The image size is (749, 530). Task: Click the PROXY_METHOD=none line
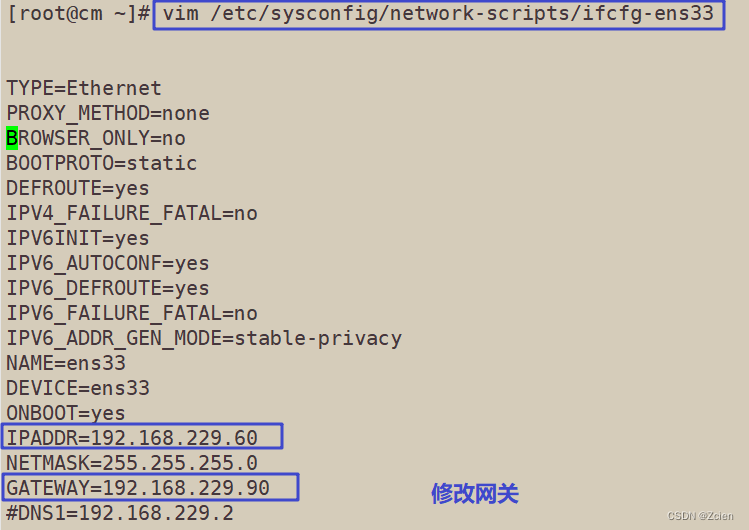click(108, 114)
